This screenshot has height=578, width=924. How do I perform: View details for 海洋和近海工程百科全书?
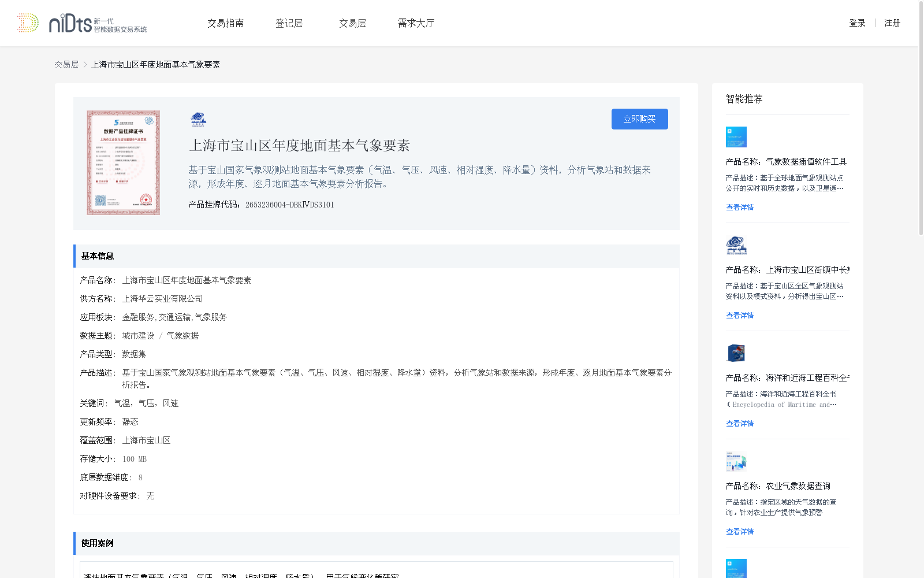tap(740, 424)
